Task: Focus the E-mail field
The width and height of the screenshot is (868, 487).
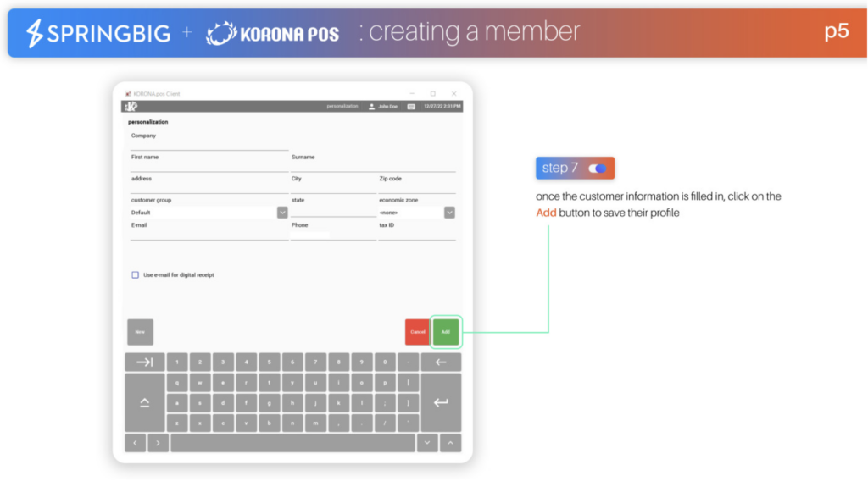Action: point(209,235)
